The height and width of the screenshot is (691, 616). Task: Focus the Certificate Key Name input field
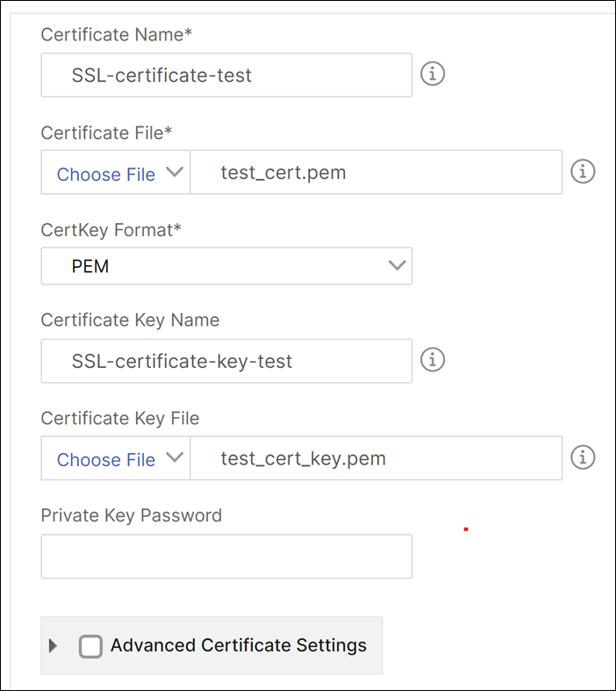click(226, 361)
